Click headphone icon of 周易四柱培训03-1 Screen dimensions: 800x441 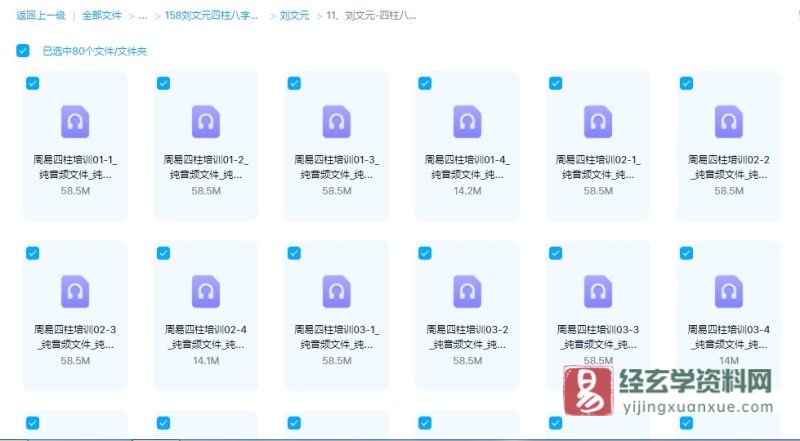(336, 291)
